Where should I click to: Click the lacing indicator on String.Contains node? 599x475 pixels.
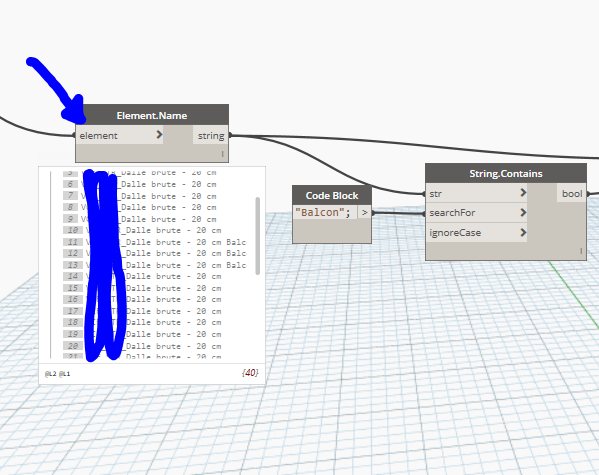(x=581, y=251)
